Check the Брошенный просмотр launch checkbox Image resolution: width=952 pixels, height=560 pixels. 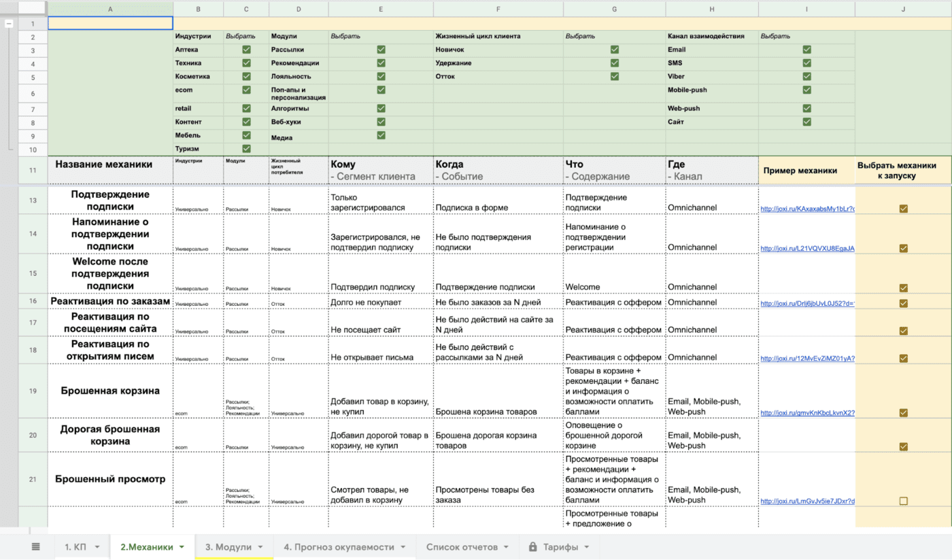click(903, 501)
